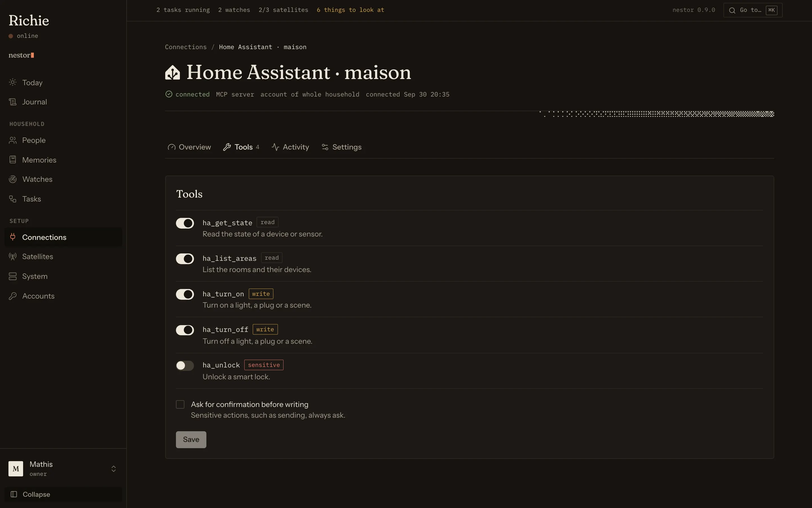
Task: Check Ask for confirmation before writing
Action: point(180,404)
